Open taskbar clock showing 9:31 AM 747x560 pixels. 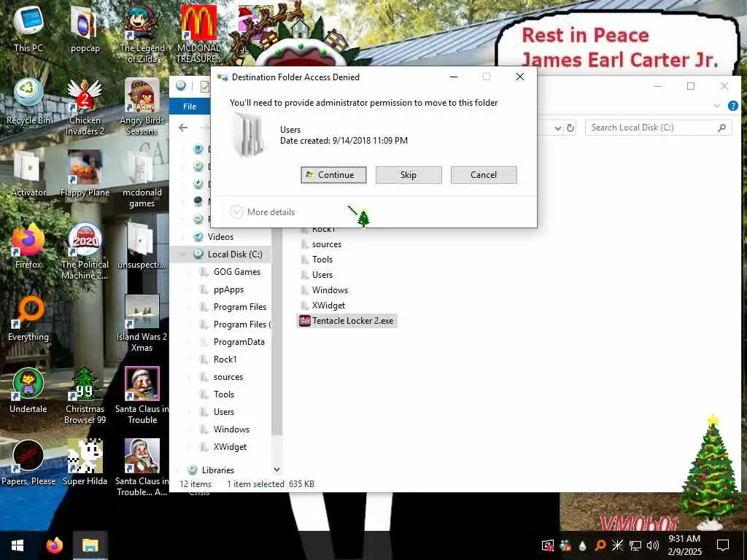(x=684, y=545)
